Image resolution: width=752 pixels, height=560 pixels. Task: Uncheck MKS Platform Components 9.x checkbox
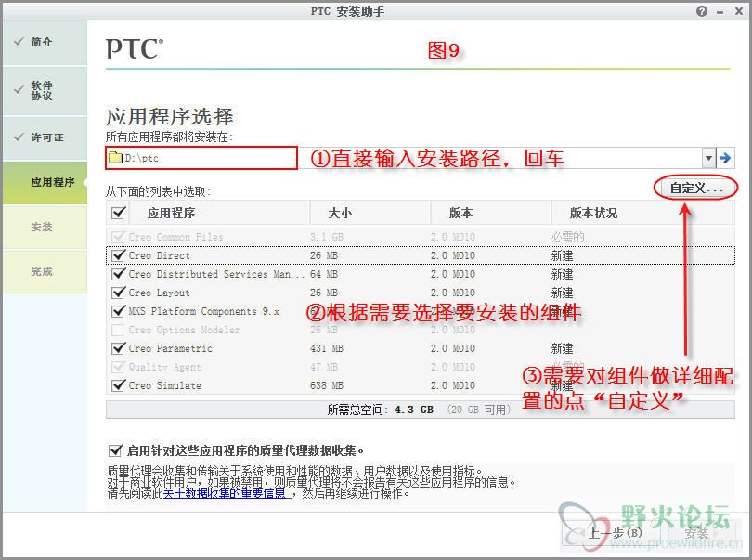[x=119, y=311]
